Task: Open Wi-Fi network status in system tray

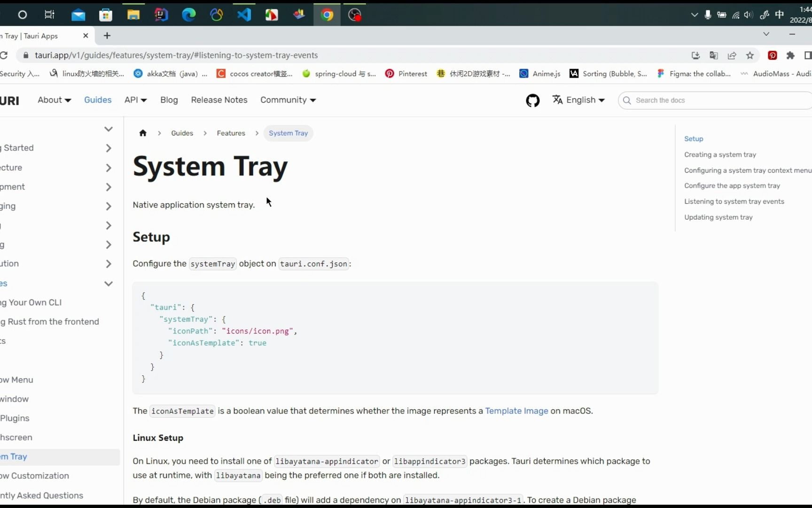Action: [x=736, y=15]
